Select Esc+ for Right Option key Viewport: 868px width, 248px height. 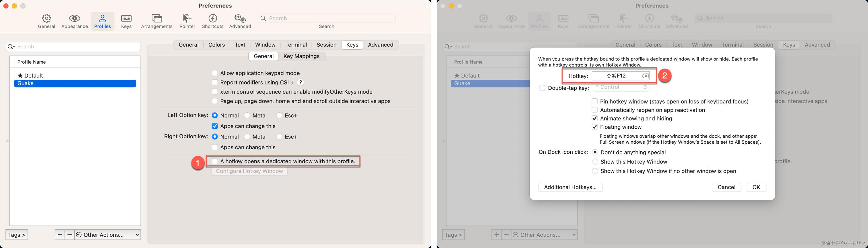[279, 137]
